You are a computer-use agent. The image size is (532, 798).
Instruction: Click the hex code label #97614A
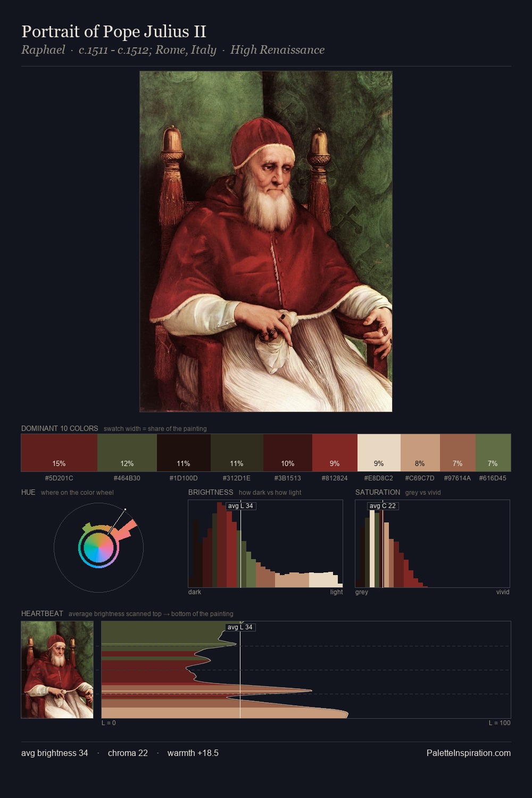(x=458, y=478)
